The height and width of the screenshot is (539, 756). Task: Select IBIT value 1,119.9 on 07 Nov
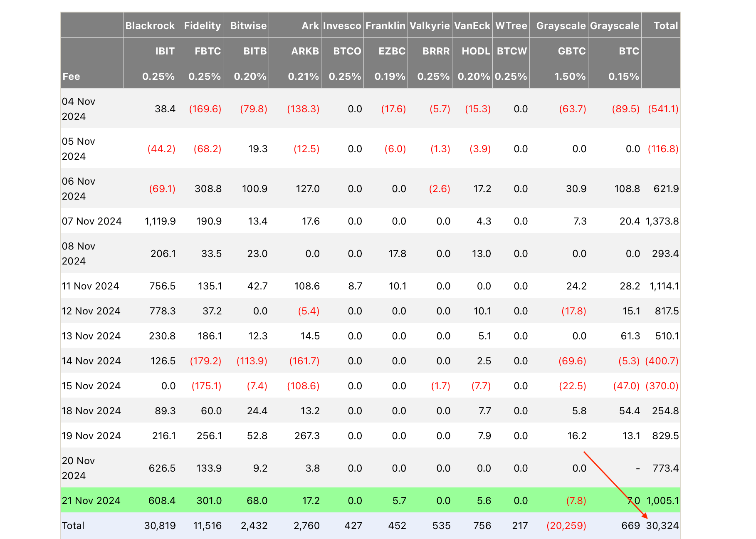160,221
